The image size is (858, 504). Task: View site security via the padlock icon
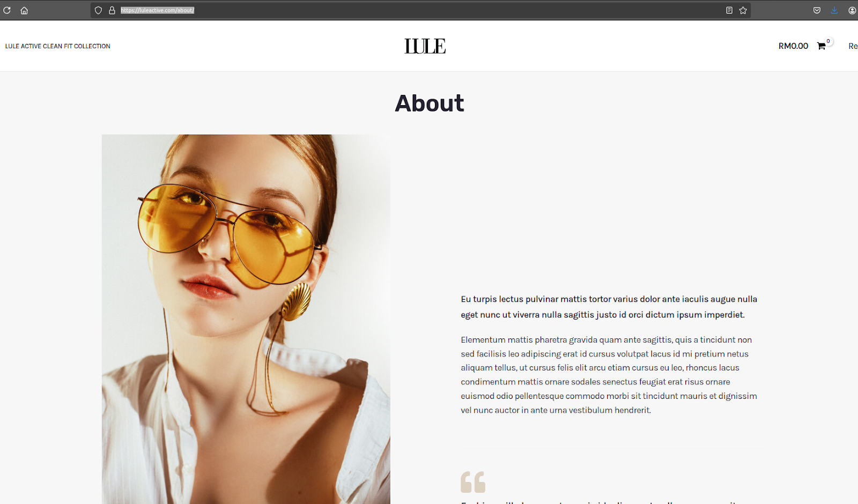tap(112, 10)
